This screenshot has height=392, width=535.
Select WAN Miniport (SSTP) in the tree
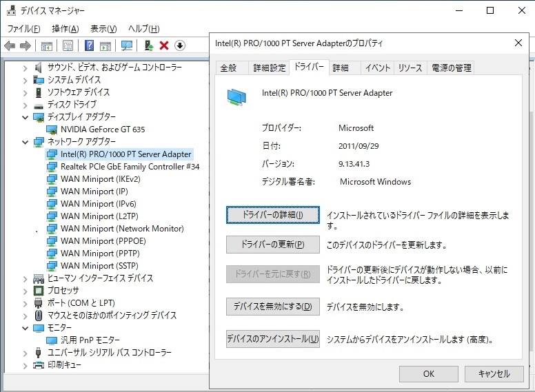(99, 266)
